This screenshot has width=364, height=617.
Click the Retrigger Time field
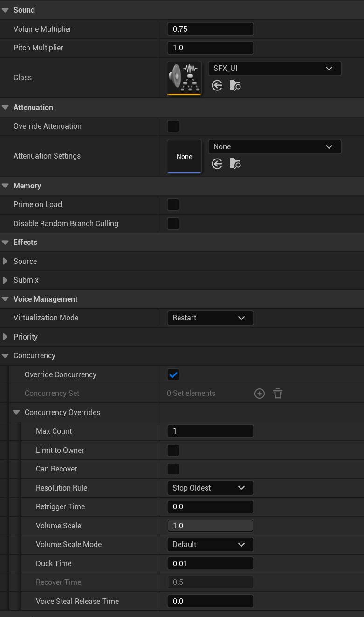[210, 506]
